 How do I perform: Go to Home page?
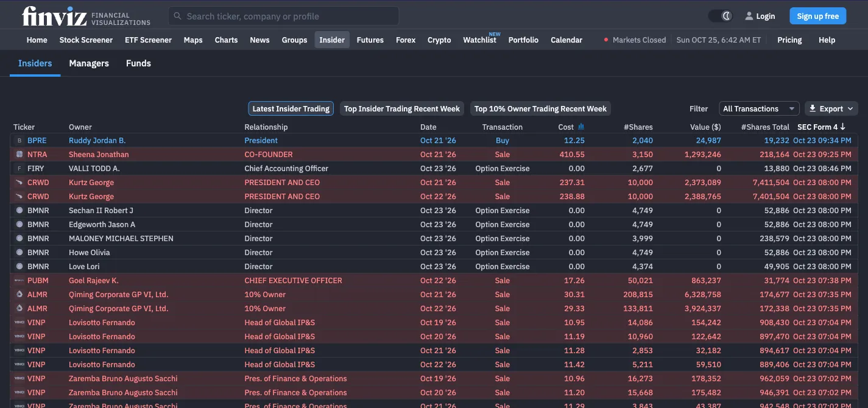coord(37,40)
